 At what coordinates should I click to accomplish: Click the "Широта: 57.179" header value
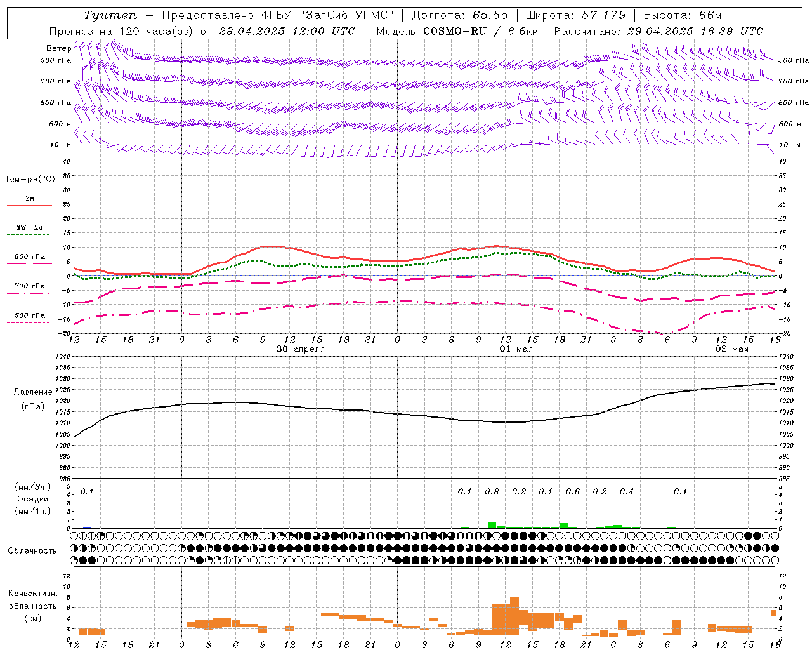[576, 15]
